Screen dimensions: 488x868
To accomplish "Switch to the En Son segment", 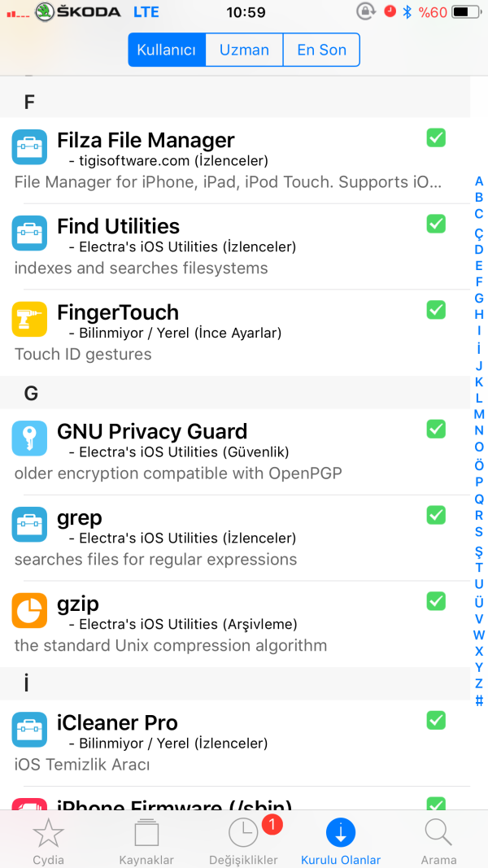I will pos(321,50).
